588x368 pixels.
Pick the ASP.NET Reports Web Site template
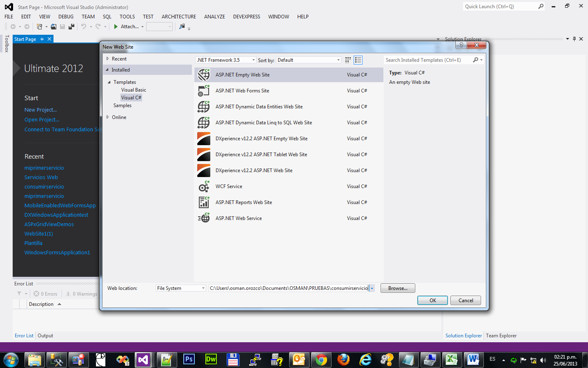pyautogui.click(x=289, y=202)
